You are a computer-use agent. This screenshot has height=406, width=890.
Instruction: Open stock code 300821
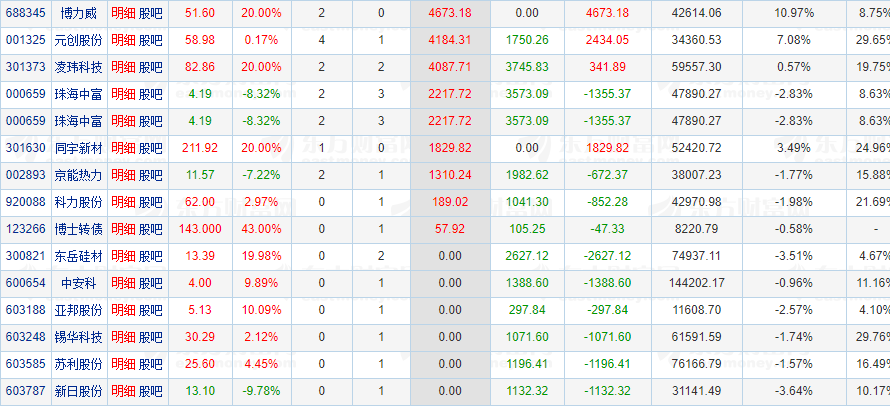[x=25, y=256]
